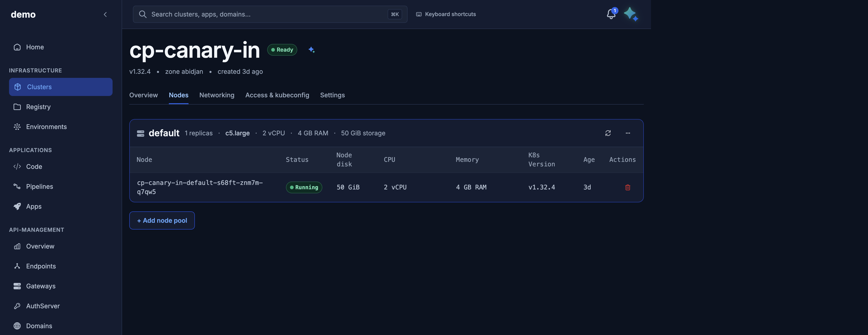Go to Environments in the sidebar
Viewport: 868px width, 335px height.
click(x=61, y=127)
